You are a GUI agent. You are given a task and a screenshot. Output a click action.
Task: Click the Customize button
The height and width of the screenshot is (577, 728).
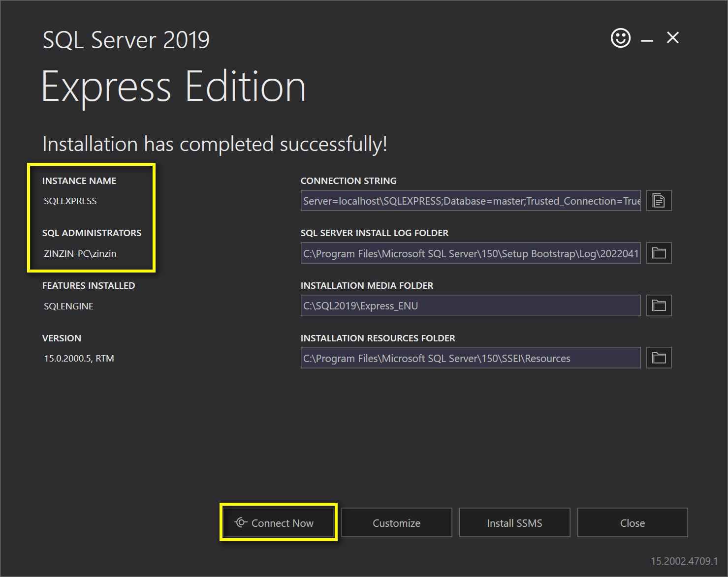coord(397,522)
